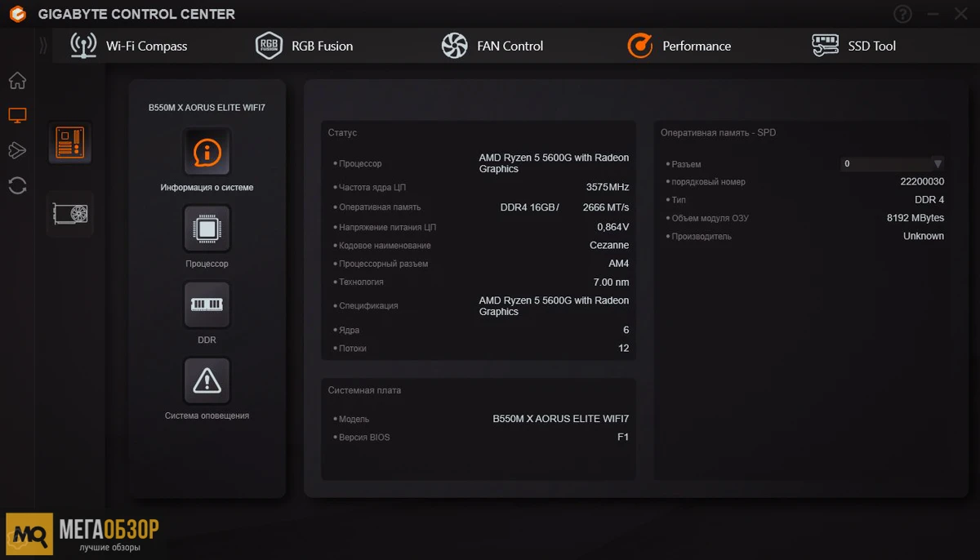The image size is (980, 560).
Task: Click the 0,864V voltage value
Action: 613,227
